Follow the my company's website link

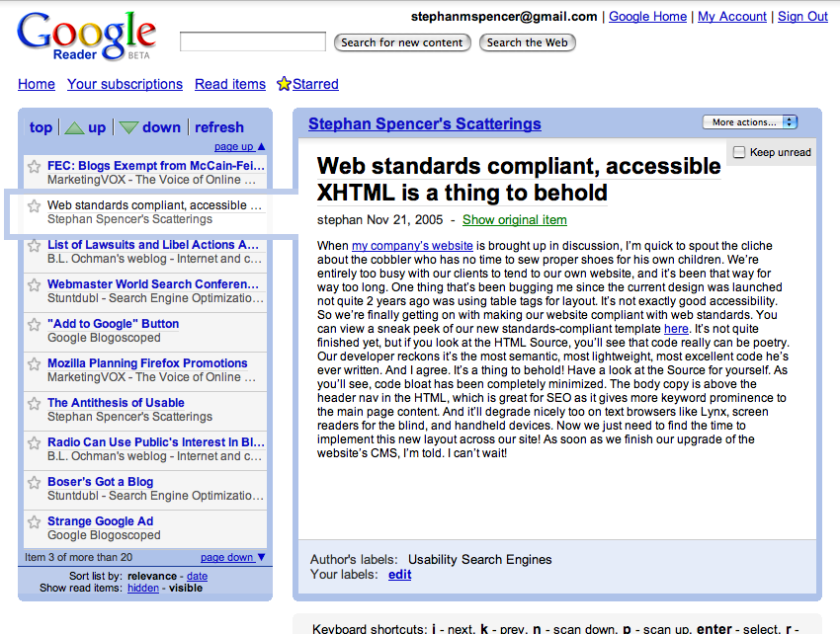[412, 246]
